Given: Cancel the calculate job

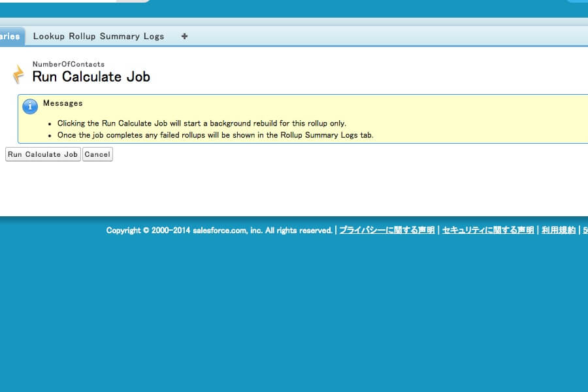Looking at the screenshot, I should tap(97, 155).
